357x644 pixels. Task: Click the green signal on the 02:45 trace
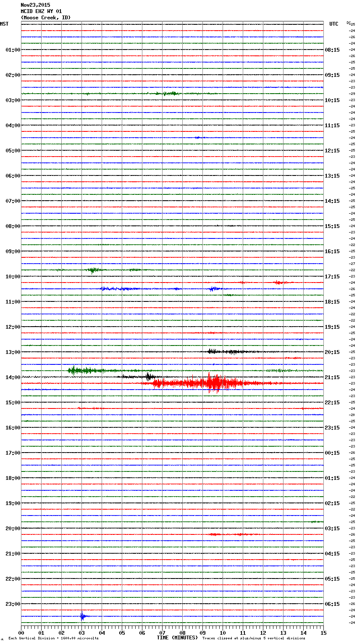170,93
